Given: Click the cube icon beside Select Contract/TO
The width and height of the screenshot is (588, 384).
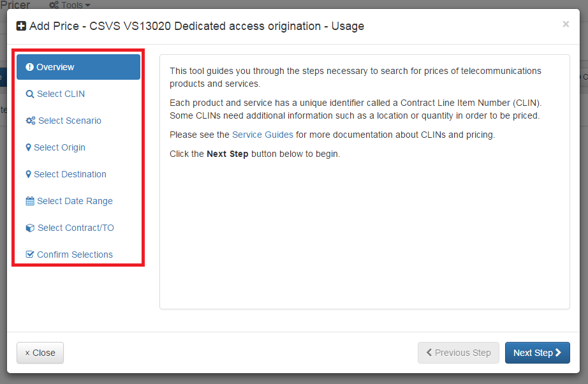Looking at the screenshot, I should click(29, 227).
